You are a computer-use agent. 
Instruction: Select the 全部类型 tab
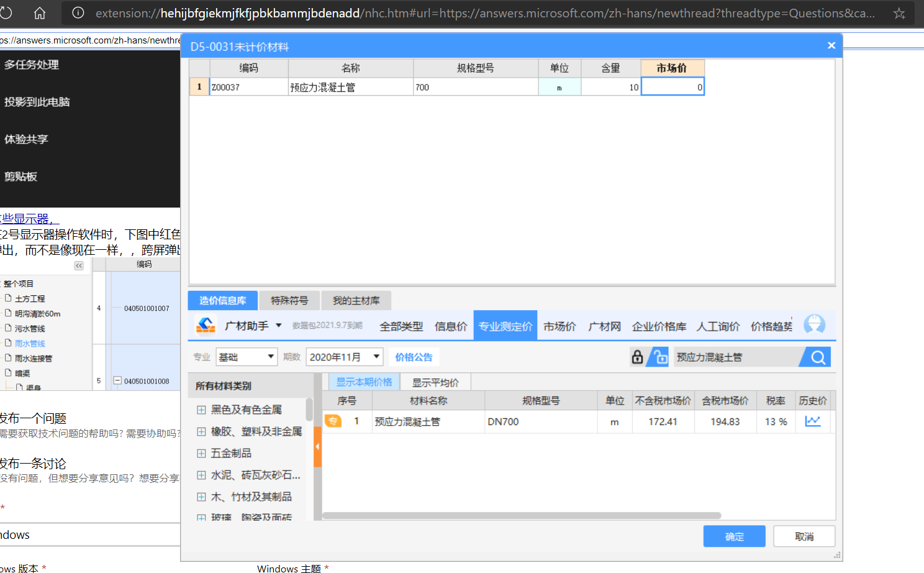[401, 326]
